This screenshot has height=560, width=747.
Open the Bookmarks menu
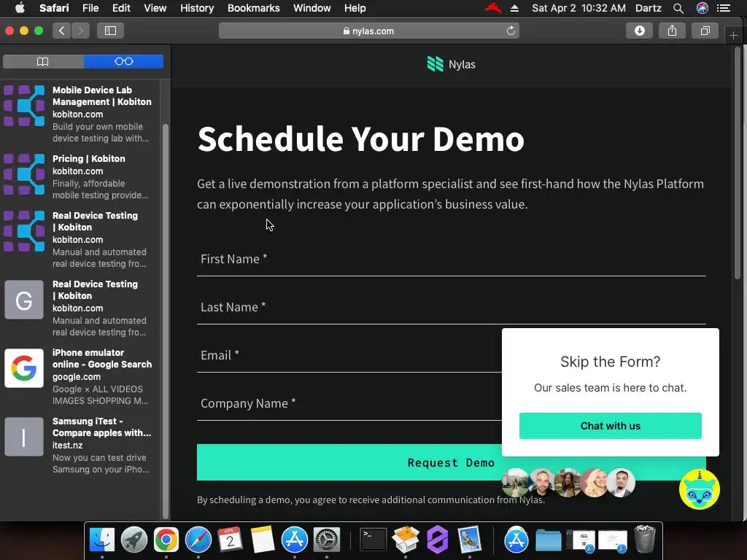tap(253, 8)
